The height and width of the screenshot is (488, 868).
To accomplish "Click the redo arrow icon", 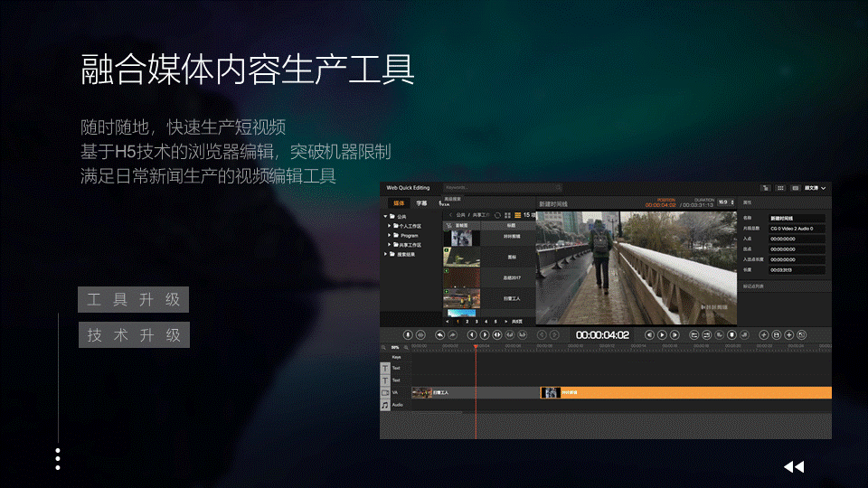I will [x=452, y=334].
